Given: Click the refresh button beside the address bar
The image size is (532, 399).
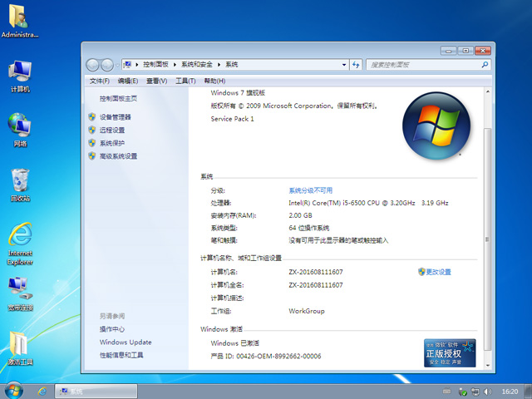Looking at the screenshot, I should point(356,65).
